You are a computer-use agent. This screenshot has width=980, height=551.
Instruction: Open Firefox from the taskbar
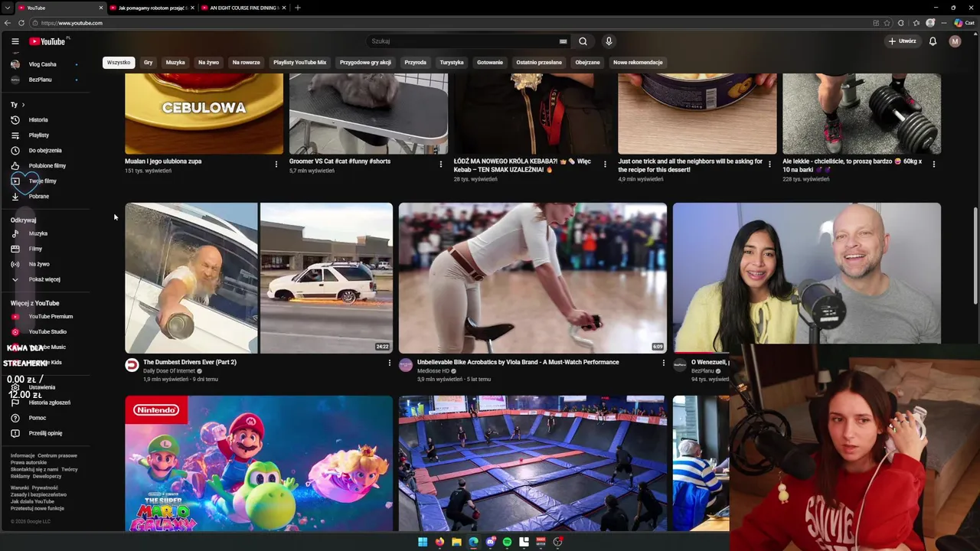click(x=439, y=542)
